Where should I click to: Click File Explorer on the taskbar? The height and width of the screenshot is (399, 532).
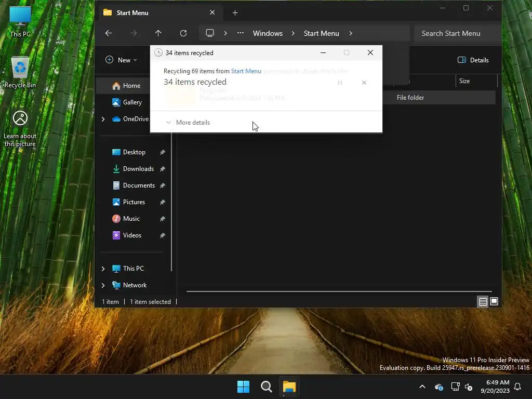289,387
